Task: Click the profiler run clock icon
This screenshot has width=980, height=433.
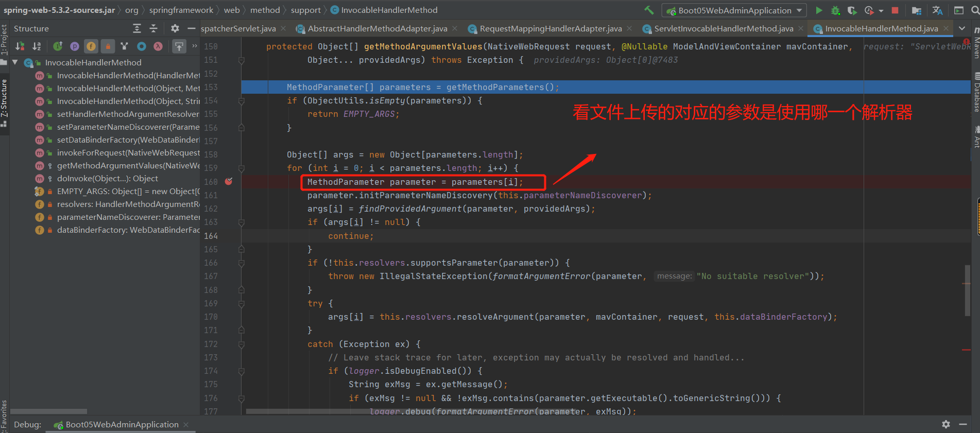Action: tap(869, 10)
